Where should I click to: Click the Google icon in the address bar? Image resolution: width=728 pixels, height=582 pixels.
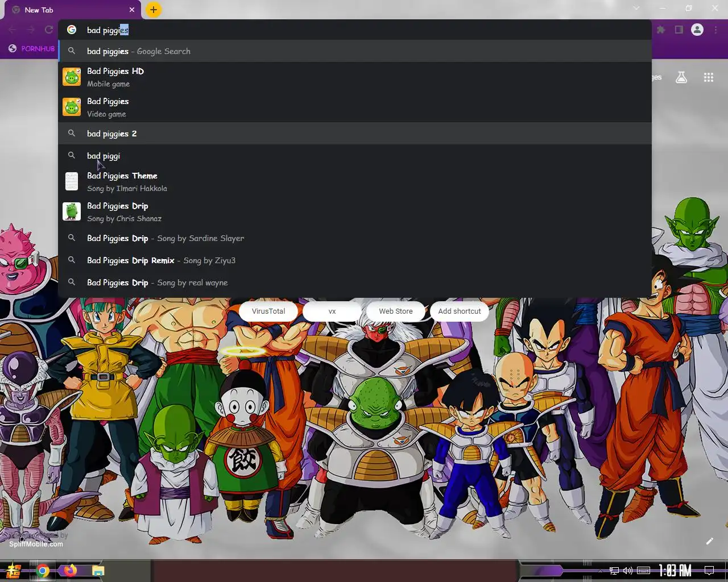click(72, 30)
